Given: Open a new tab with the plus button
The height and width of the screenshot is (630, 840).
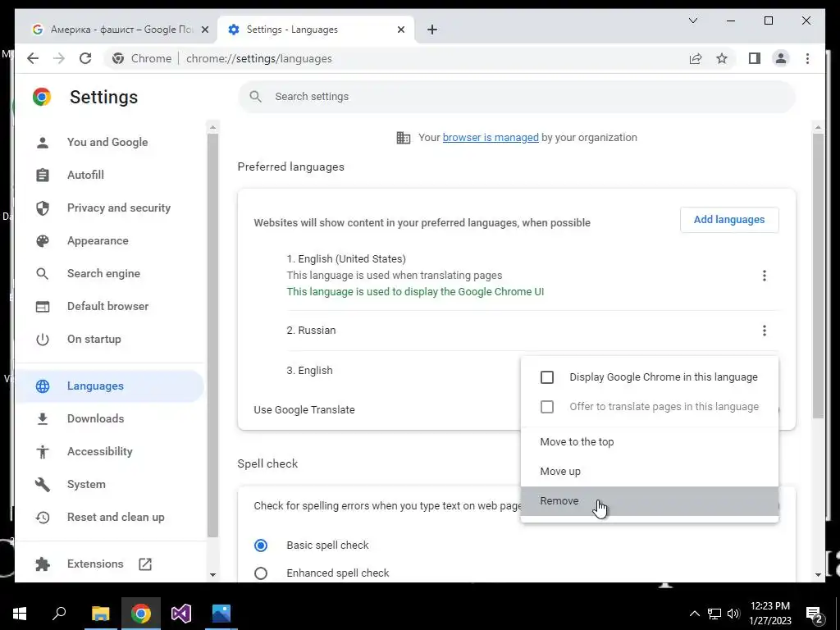Looking at the screenshot, I should (x=432, y=30).
